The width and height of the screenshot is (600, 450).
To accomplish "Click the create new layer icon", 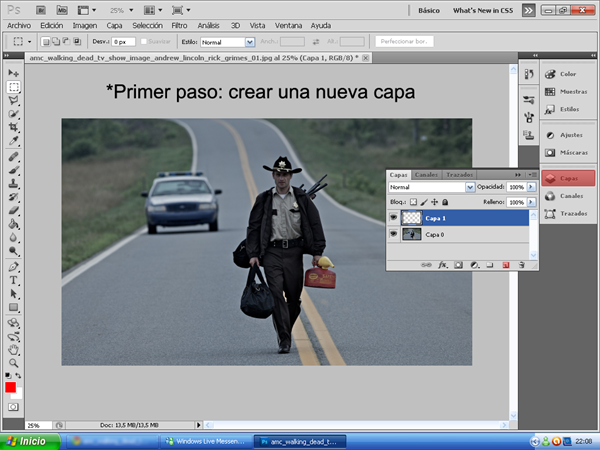I will pyautogui.click(x=505, y=265).
